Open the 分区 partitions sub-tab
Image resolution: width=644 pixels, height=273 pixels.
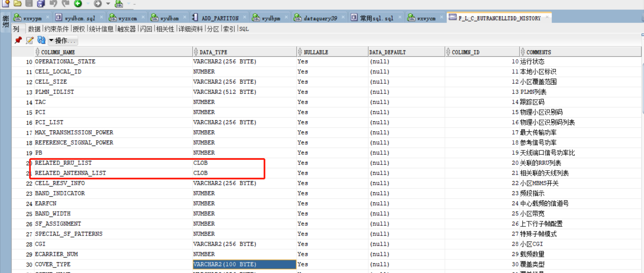tap(213, 29)
